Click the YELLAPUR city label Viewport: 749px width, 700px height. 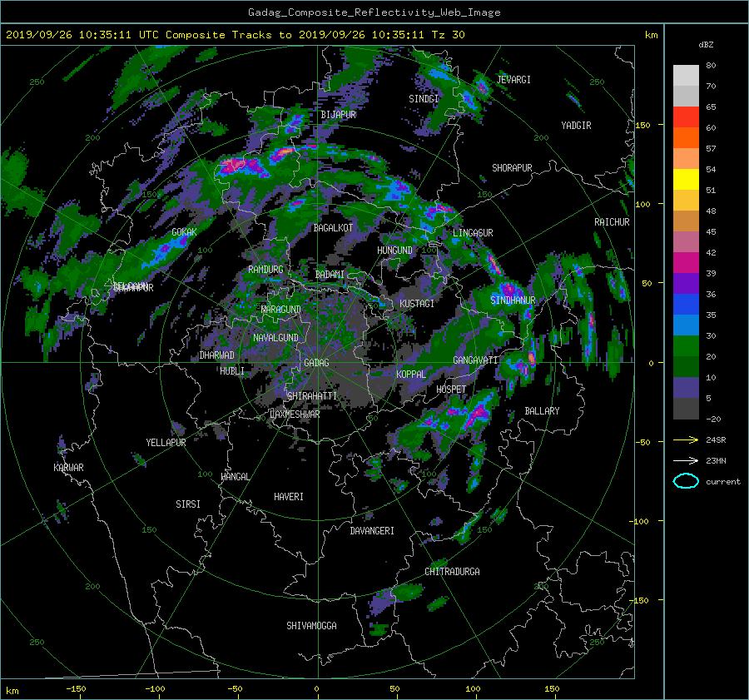pyautogui.click(x=166, y=443)
